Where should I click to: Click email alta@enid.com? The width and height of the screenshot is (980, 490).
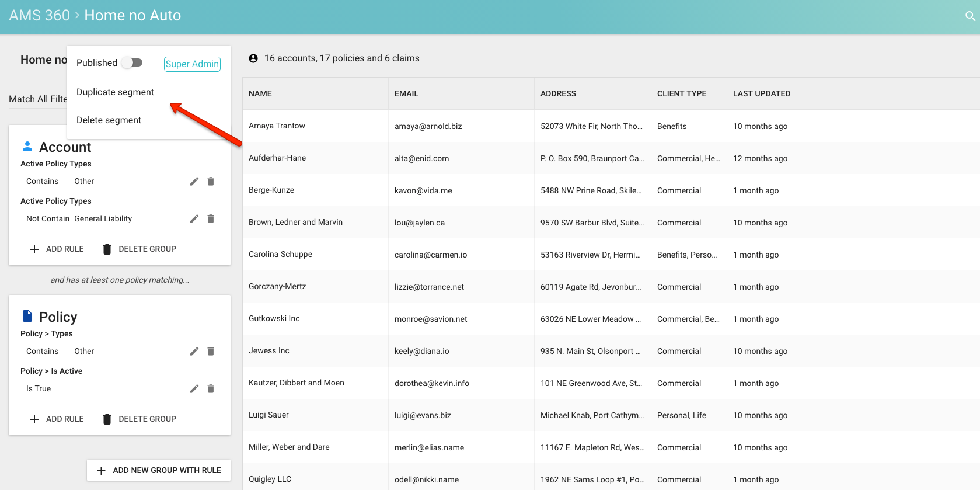pos(421,158)
